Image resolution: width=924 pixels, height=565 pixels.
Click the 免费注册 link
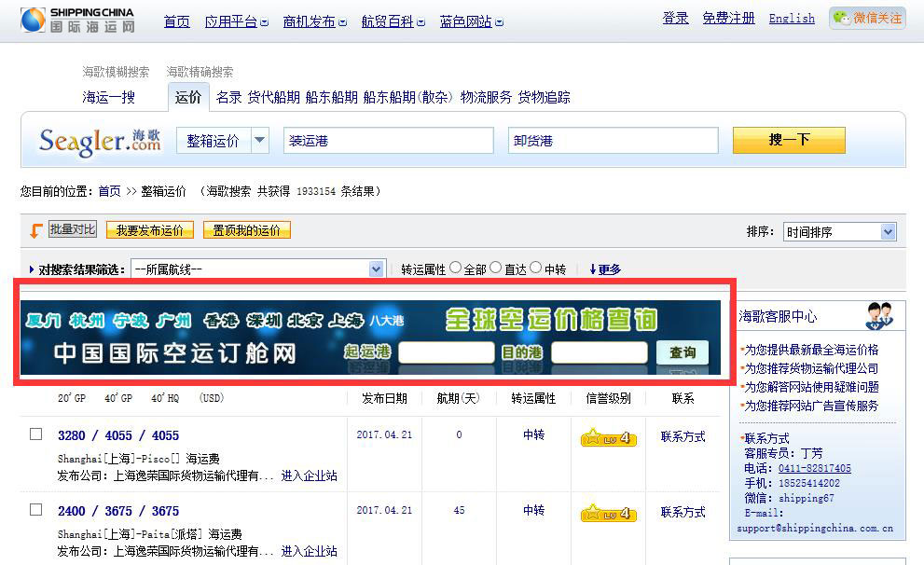point(728,19)
